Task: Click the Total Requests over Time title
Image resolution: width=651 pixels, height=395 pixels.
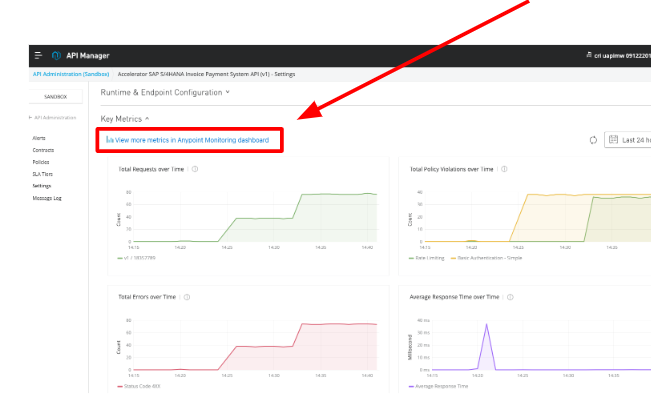Action: [x=151, y=169]
